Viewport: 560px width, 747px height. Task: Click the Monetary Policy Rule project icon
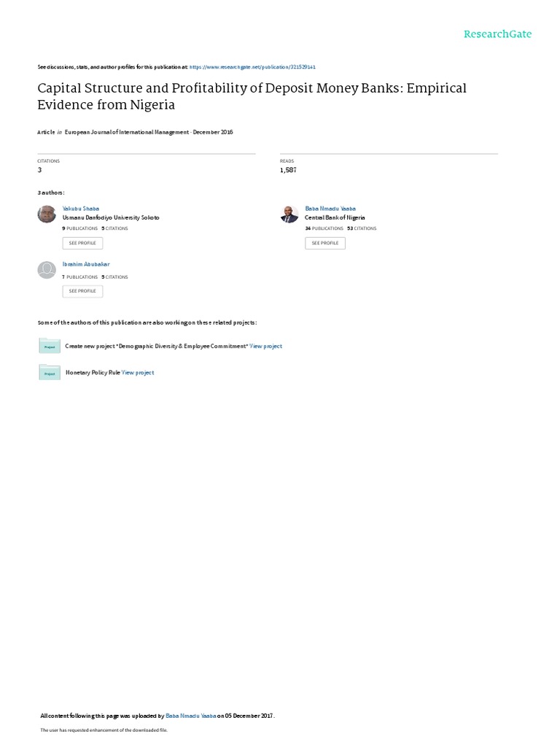click(x=50, y=373)
